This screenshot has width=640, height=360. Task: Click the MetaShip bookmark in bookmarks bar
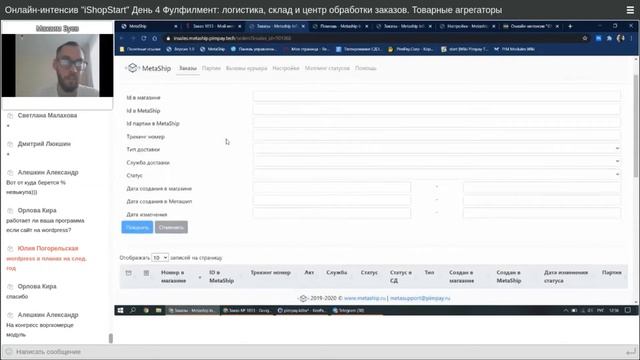pyautogui.click(x=213, y=49)
